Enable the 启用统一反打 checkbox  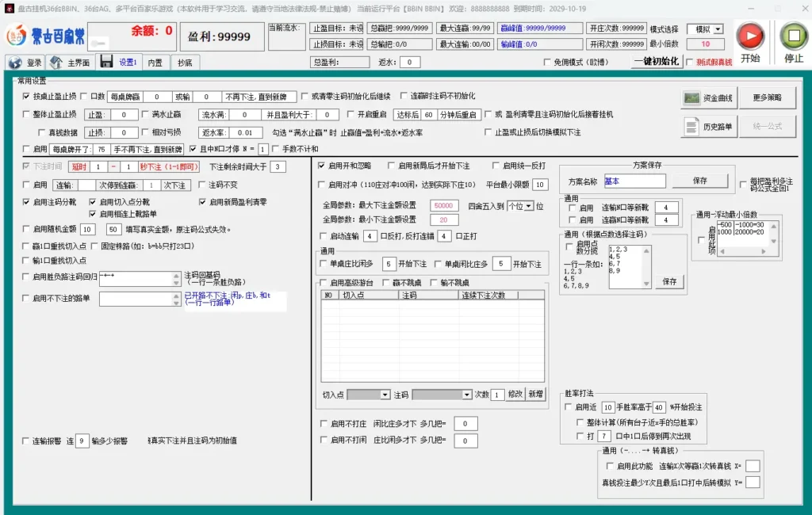tap(496, 166)
